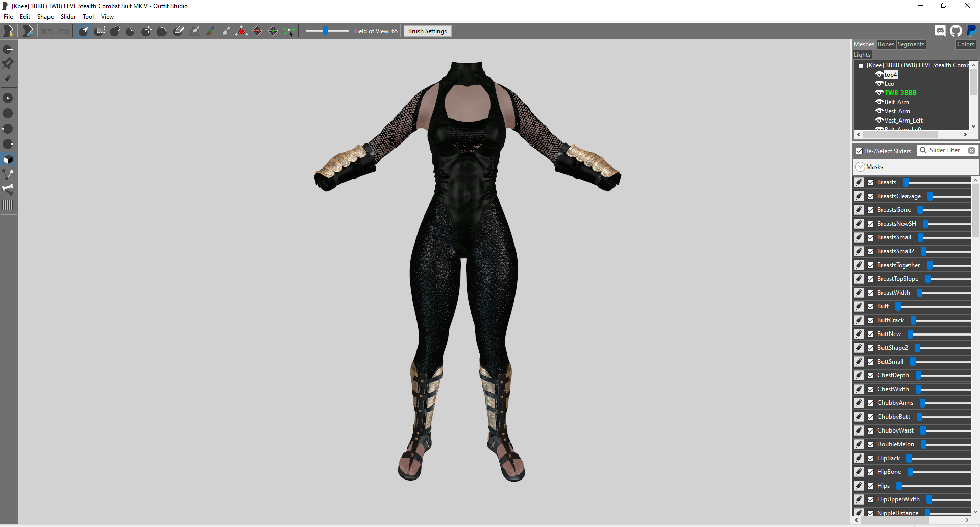This screenshot has width=980, height=527.
Task: Click the Colors button
Action: tap(965, 44)
